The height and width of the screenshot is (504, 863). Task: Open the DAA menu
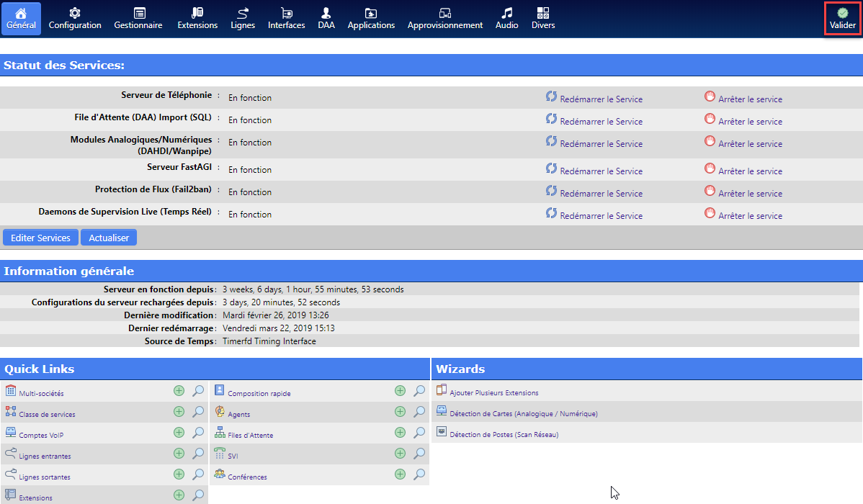pos(326,19)
